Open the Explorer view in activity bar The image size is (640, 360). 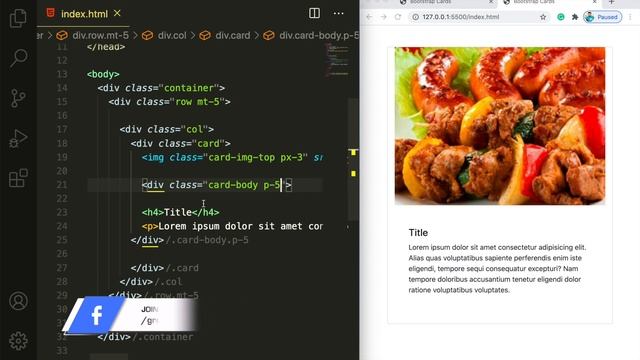[x=18, y=18]
